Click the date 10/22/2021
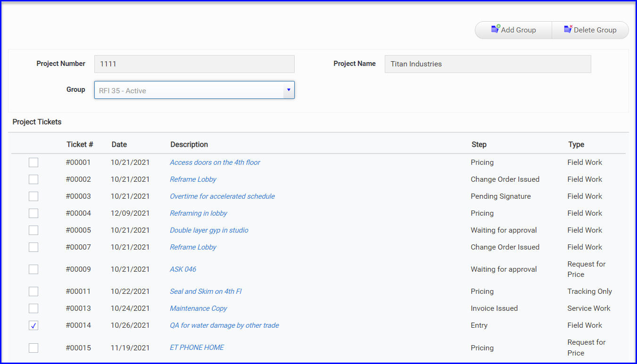The image size is (637, 364). (130, 291)
